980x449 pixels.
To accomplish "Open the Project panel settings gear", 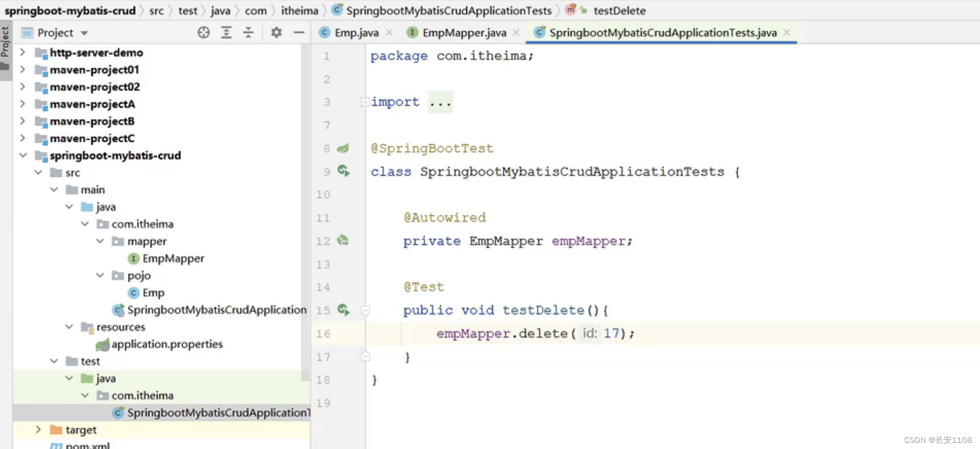I will (x=277, y=32).
